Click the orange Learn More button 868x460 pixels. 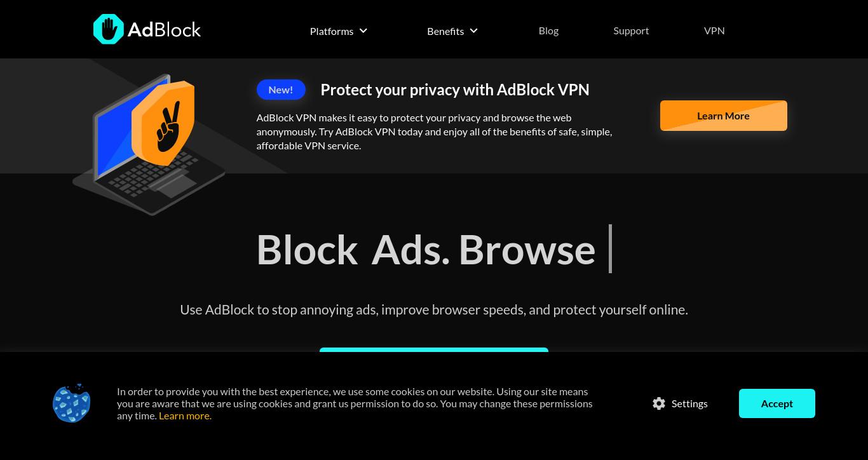pos(724,116)
